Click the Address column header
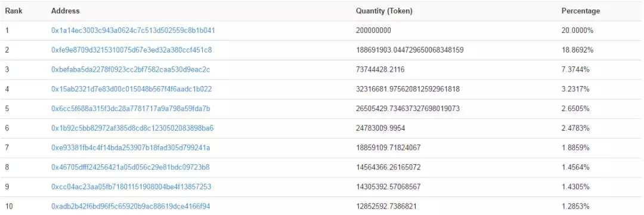The height and width of the screenshot is (215, 644). pos(66,11)
